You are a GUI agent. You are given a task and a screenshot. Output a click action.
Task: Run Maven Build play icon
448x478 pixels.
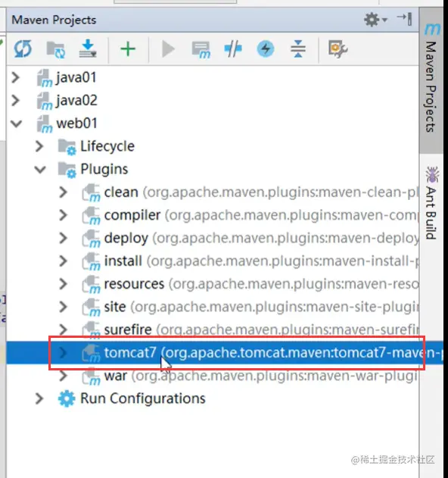168,49
